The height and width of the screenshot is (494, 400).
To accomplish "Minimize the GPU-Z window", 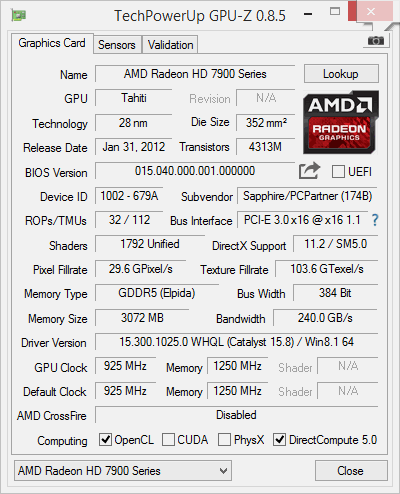I will pyautogui.click(x=308, y=14).
